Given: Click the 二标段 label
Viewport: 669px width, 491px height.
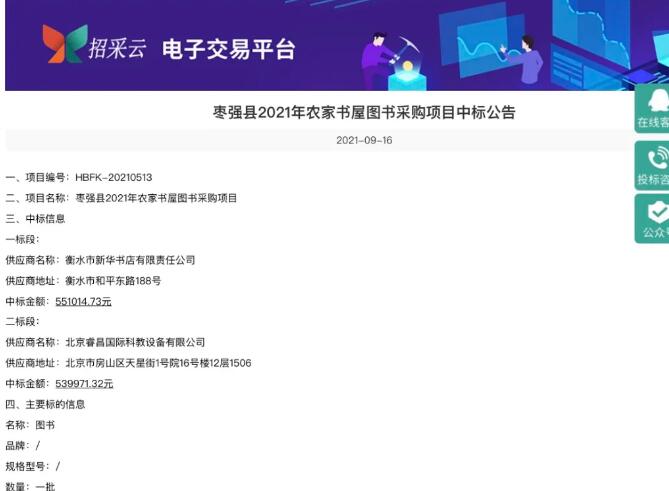Looking at the screenshot, I should click(22, 322).
